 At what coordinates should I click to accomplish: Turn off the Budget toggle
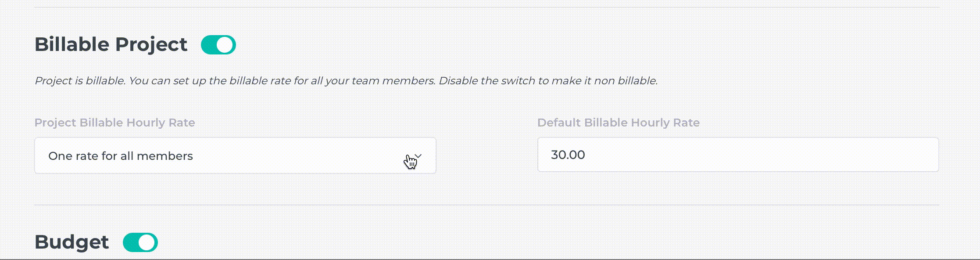coord(140,242)
